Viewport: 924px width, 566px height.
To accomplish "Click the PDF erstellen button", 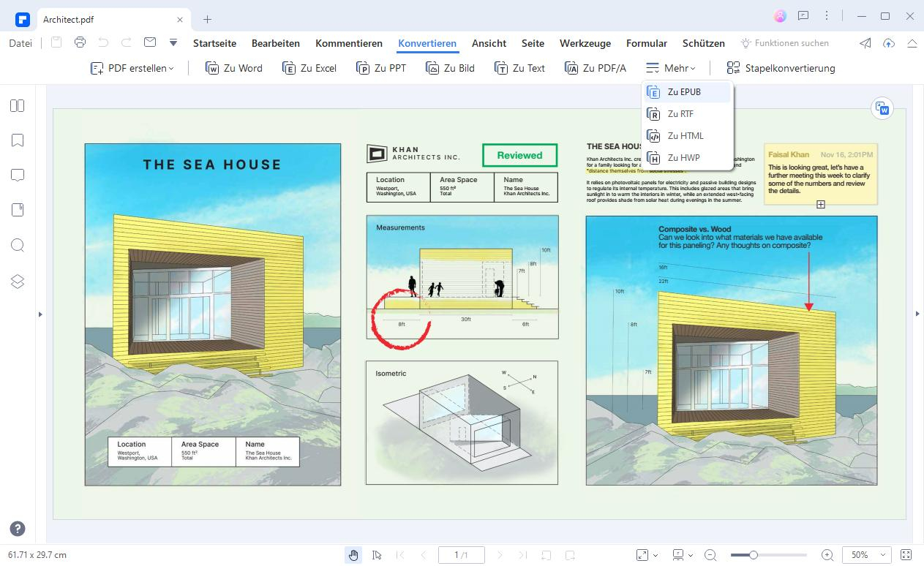I will pos(132,67).
